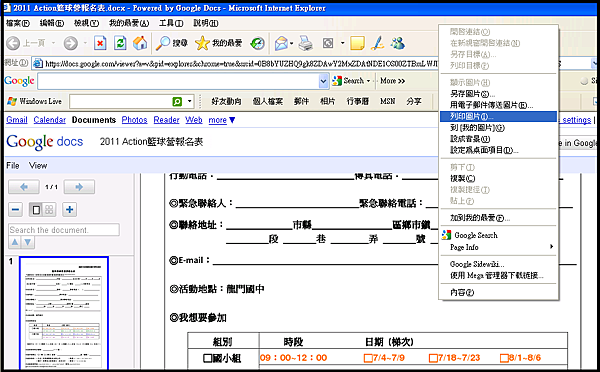
Task: Open Calendar link
Action: coord(50,120)
